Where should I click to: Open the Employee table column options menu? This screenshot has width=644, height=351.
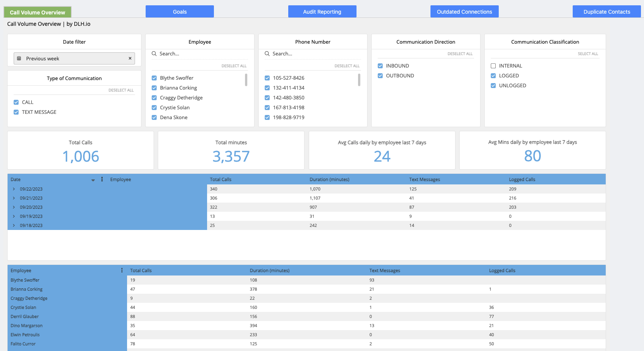[122, 271]
